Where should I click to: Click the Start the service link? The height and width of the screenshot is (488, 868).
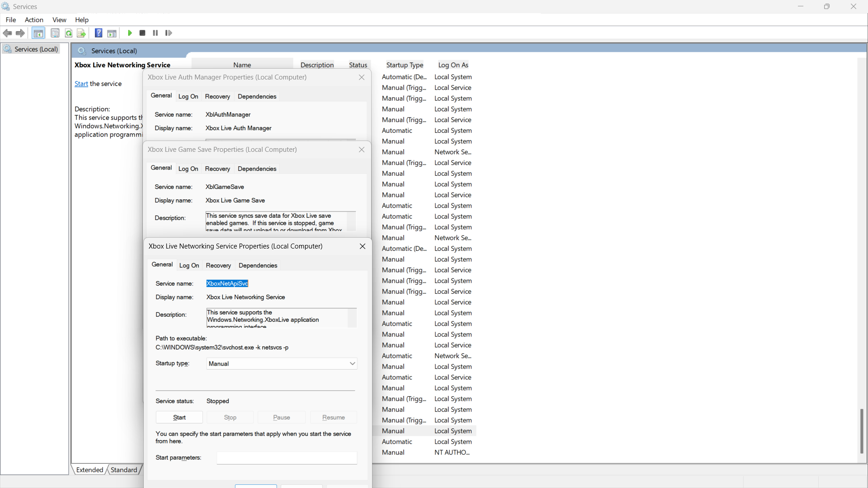[x=81, y=84]
